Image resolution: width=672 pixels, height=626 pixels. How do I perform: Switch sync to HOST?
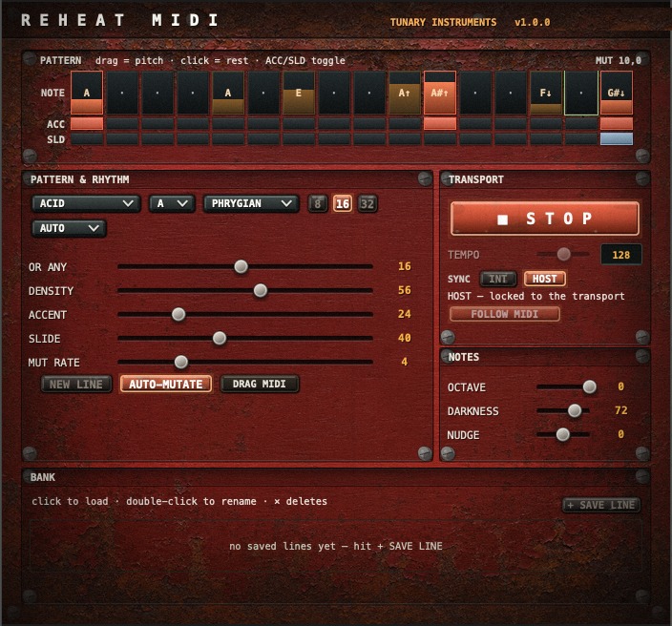[545, 279]
